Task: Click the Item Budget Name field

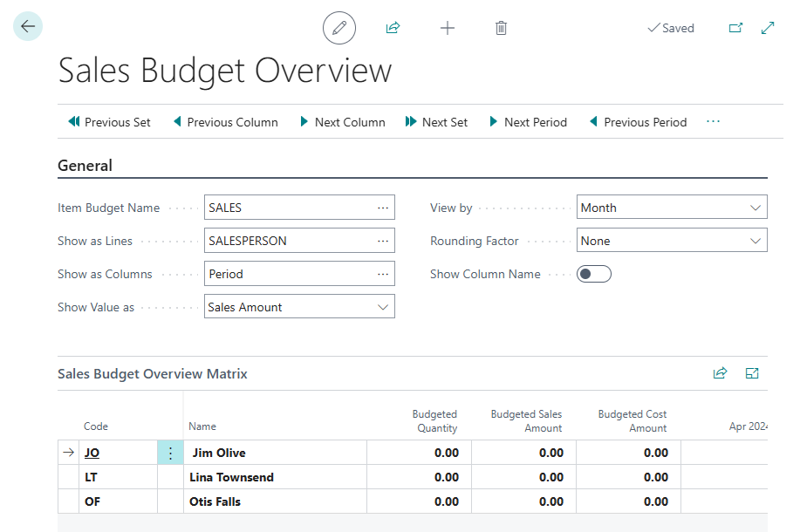Action: [291, 208]
